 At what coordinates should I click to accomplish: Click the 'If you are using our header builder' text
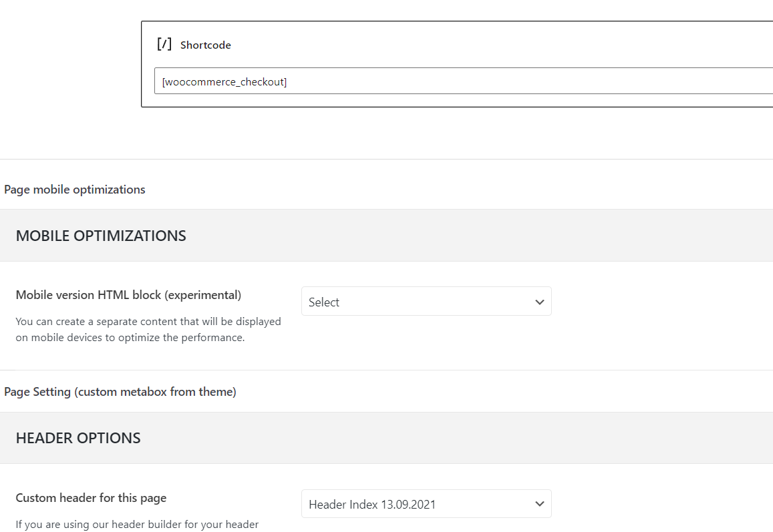pos(137,525)
